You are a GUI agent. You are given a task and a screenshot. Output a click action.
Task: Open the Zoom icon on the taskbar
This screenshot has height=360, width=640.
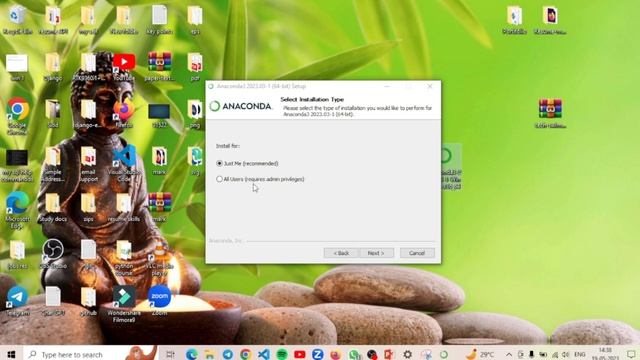click(x=318, y=354)
